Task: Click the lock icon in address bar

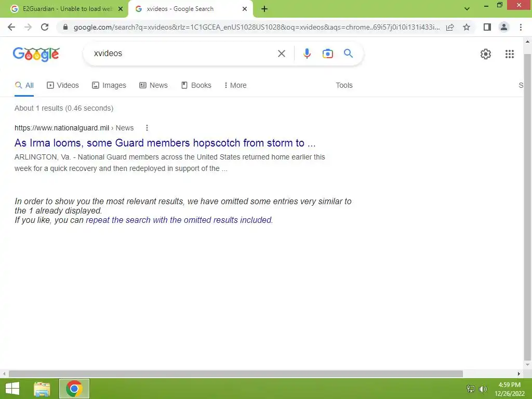Action: pos(65,27)
